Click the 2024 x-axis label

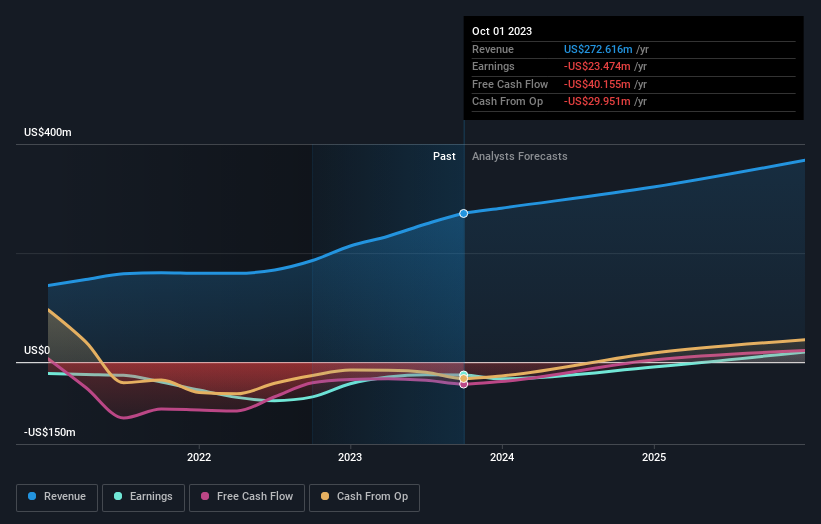[502, 458]
